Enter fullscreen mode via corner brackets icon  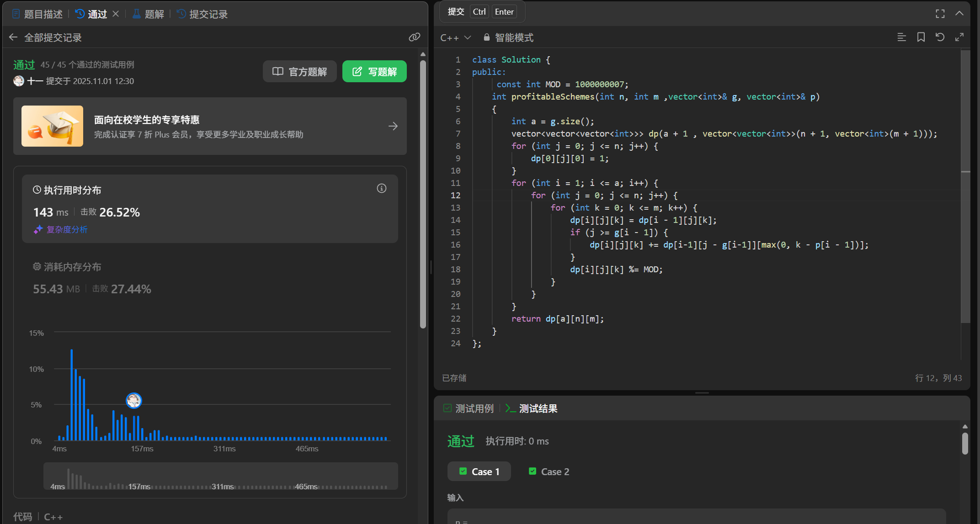point(940,14)
